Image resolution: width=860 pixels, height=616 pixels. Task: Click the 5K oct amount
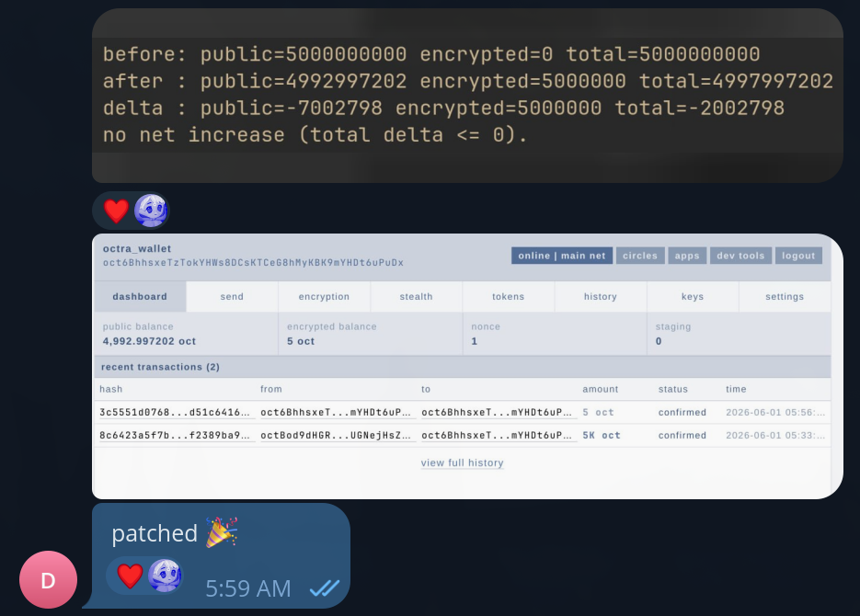[x=602, y=435]
